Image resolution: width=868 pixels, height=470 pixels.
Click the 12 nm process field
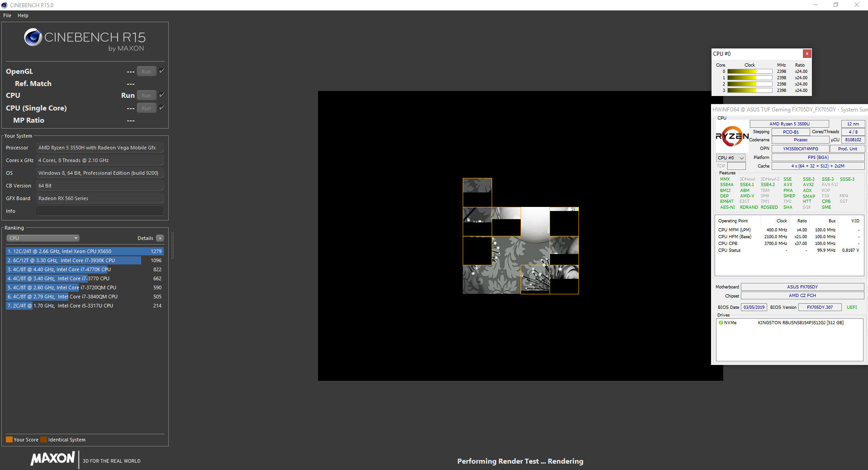click(x=853, y=124)
